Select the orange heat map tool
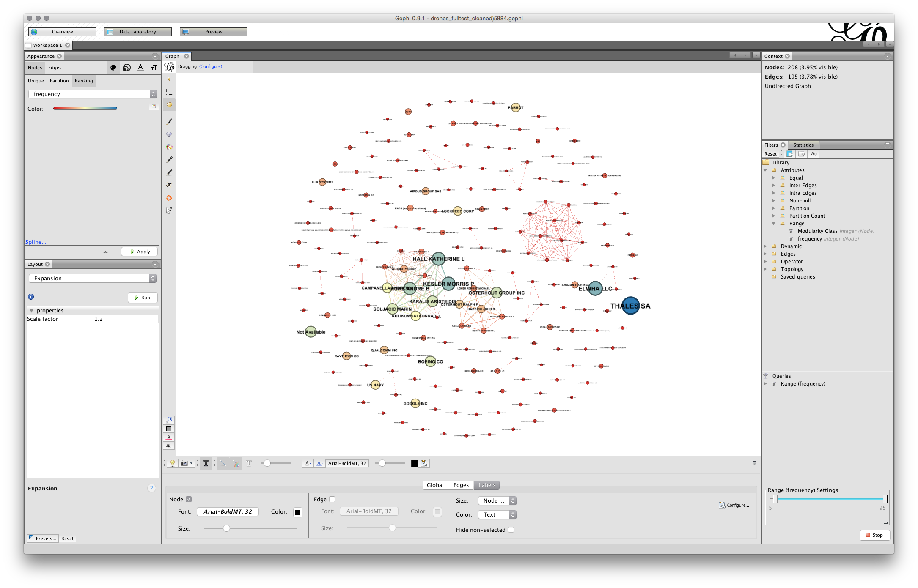918x588 pixels. (x=169, y=198)
